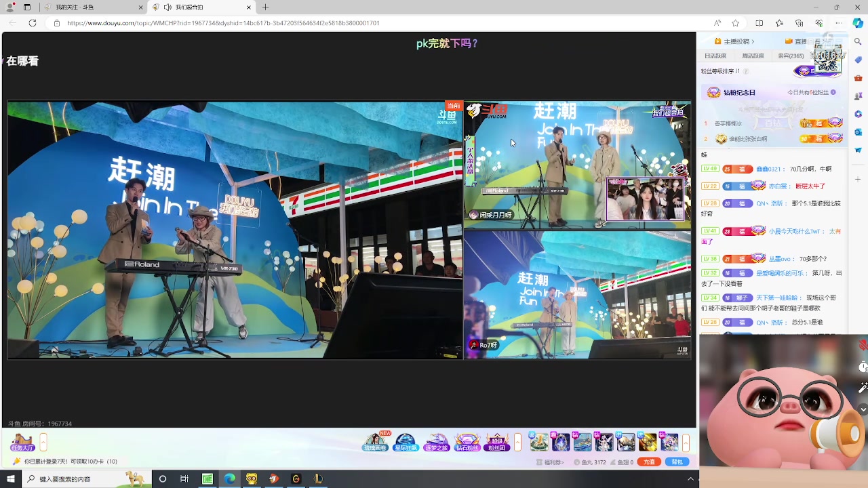Switch to the 贵宾(2365) tab
Viewport: 868px width, 488px height.
[x=791, y=56]
